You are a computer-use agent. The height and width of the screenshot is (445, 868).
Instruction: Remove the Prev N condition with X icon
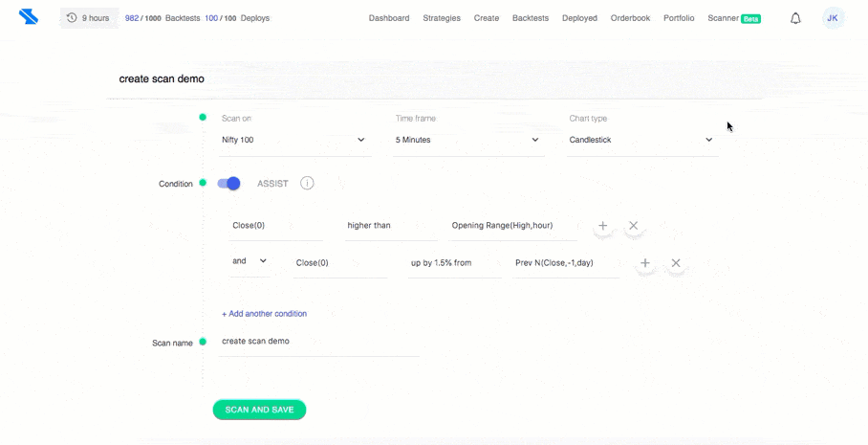click(x=676, y=262)
